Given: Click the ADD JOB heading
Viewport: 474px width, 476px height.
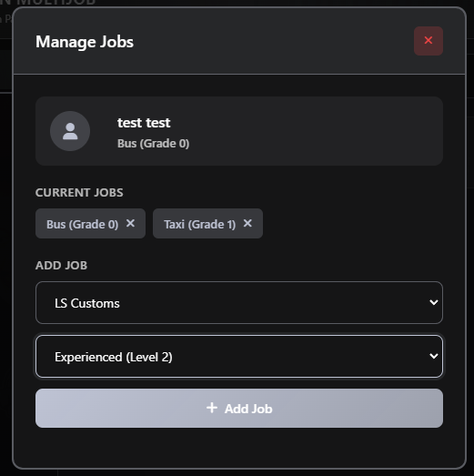Looking at the screenshot, I should point(62,266).
